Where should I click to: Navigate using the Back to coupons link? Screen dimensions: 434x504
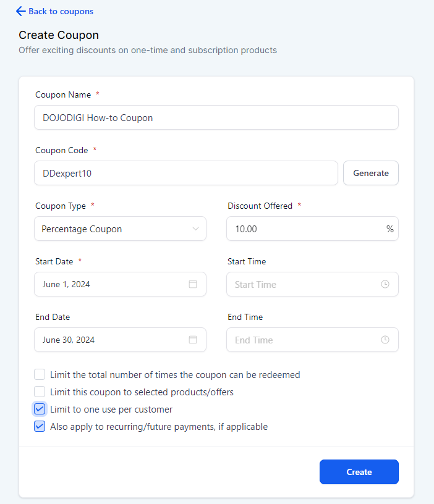click(x=59, y=11)
